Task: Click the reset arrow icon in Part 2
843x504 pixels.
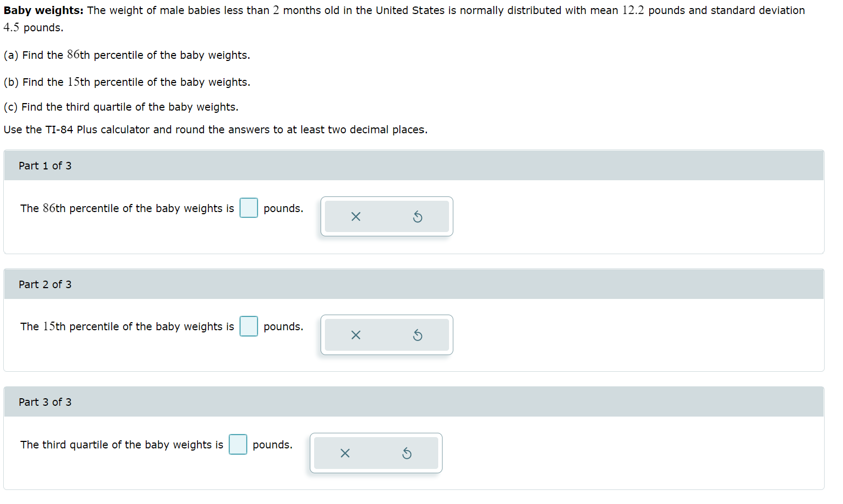Action: coord(417,335)
